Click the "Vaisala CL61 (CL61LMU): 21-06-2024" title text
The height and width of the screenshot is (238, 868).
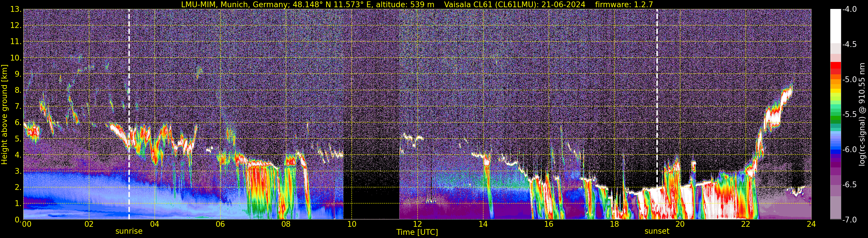click(x=515, y=4)
